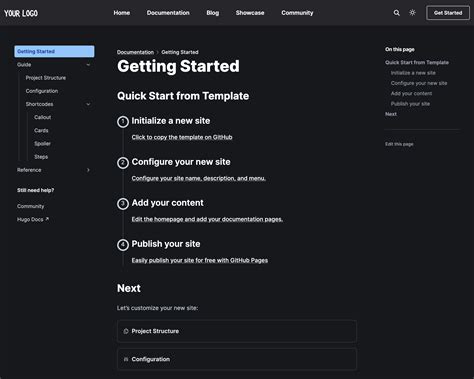The width and height of the screenshot is (474, 379).
Task: Open the Showcase nav item
Action: [250, 13]
